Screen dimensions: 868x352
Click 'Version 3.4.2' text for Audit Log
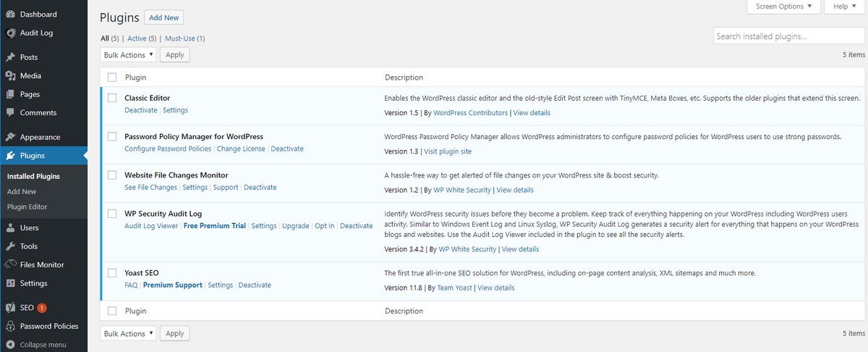[x=404, y=249]
